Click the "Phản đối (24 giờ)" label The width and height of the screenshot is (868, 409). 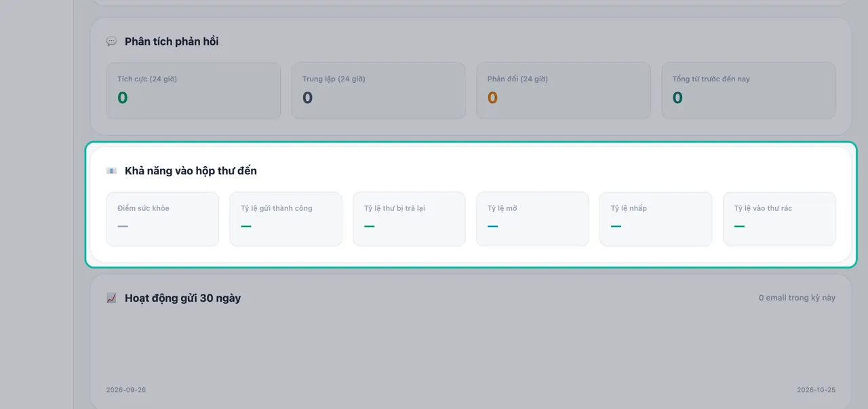(517, 79)
